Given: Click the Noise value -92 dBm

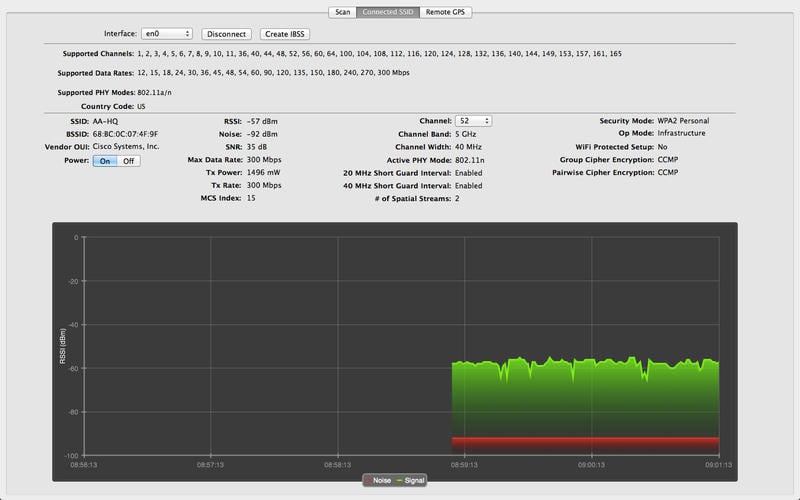Looking at the screenshot, I should click(x=262, y=134).
